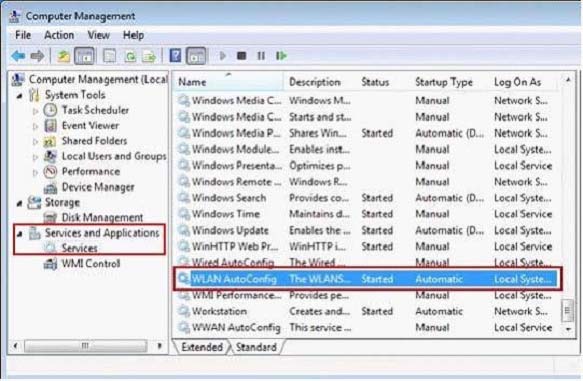This screenshot has width=583, height=381.
Task: Click the Pause Service icon
Action: click(x=261, y=56)
